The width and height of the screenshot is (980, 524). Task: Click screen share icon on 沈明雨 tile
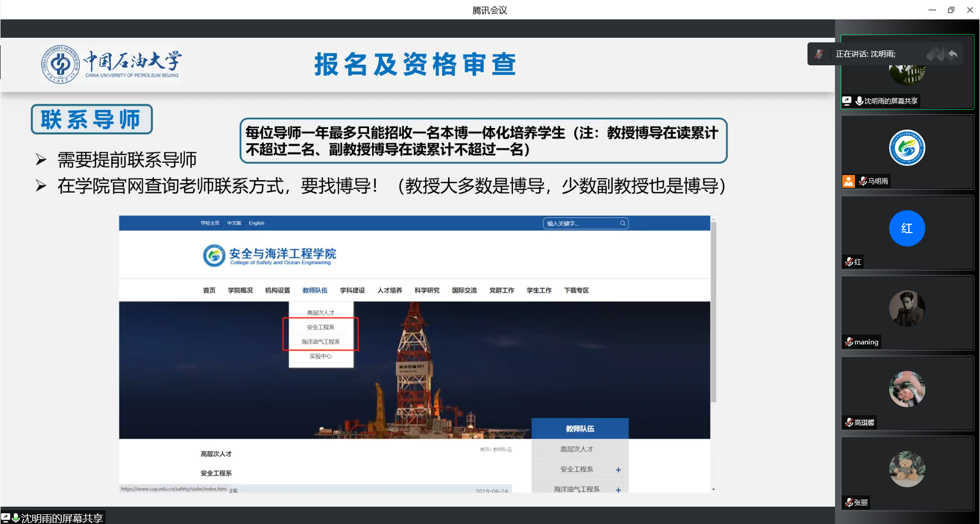tap(847, 101)
